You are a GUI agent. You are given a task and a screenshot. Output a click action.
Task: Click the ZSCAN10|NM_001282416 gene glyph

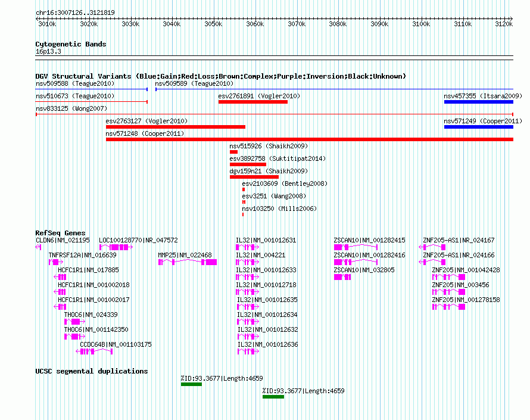(356, 262)
